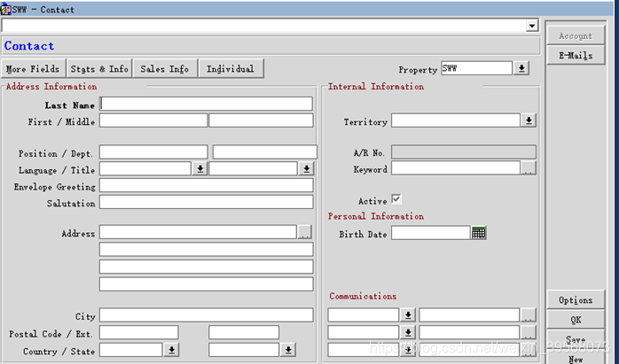Click the State text field
The image size is (619, 364).
[x=244, y=350]
